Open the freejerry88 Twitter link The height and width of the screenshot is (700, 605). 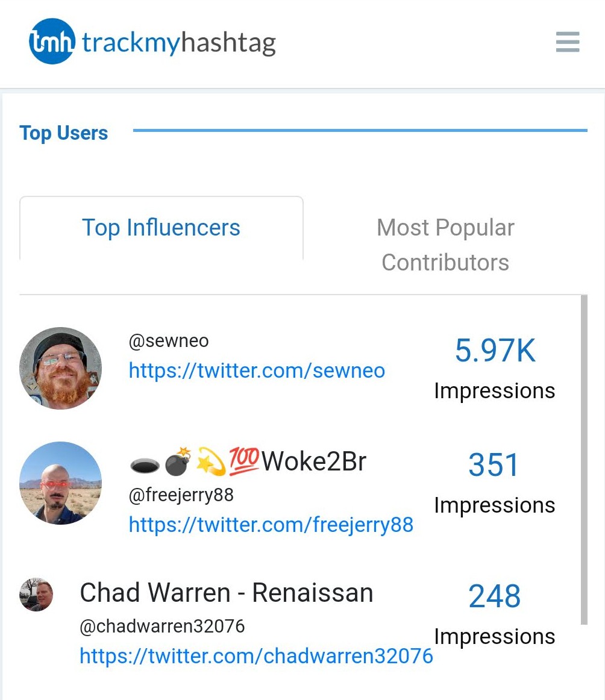pyautogui.click(x=269, y=525)
